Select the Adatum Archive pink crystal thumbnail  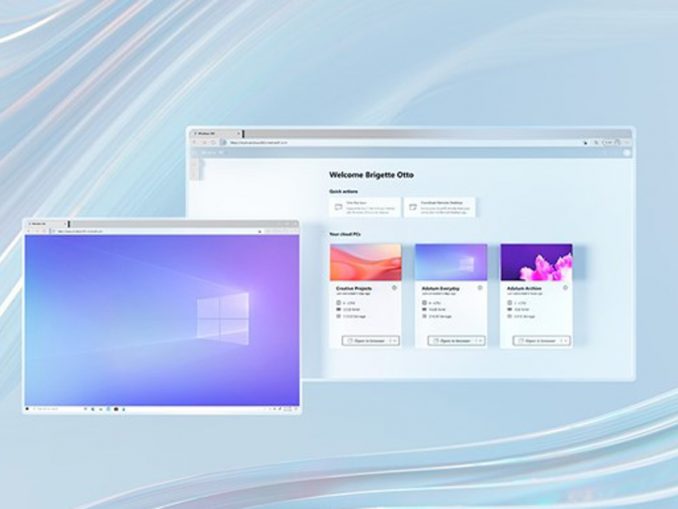tap(537, 262)
